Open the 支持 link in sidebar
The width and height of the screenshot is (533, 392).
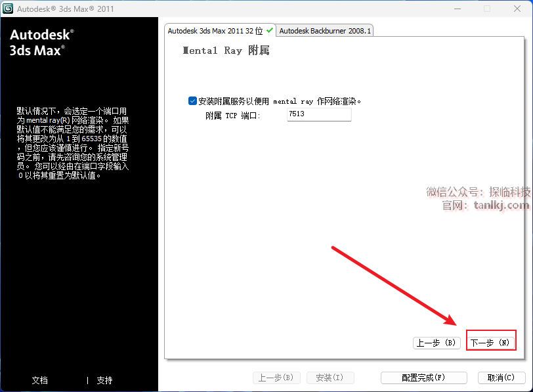click(104, 380)
